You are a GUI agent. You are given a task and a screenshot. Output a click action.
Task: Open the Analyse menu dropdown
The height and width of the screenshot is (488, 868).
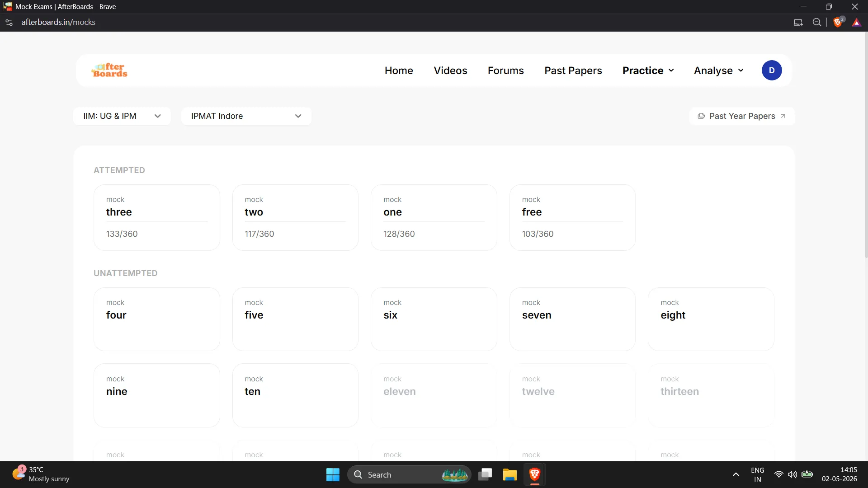point(718,70)
